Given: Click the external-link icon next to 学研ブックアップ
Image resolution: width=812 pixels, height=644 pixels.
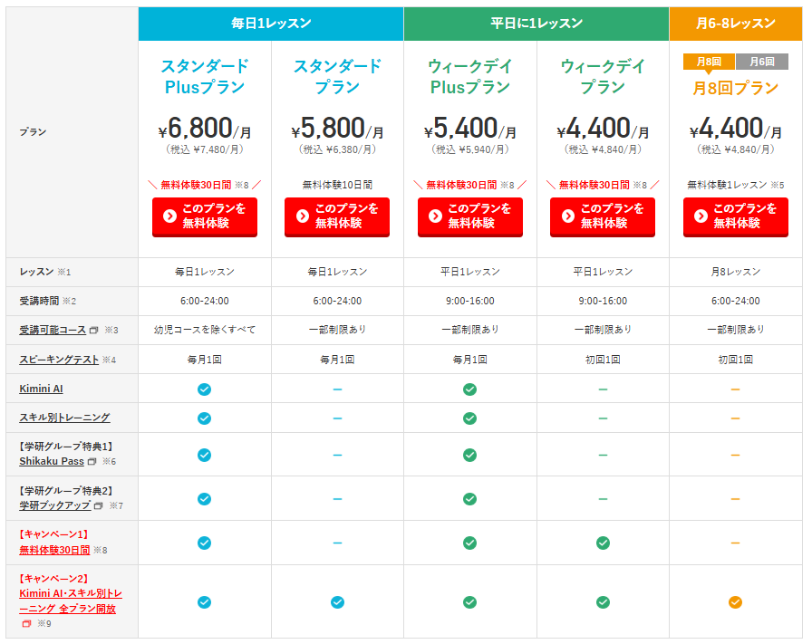Looking at the screenshot, I should pyautogui.click(x=99, y=505).
